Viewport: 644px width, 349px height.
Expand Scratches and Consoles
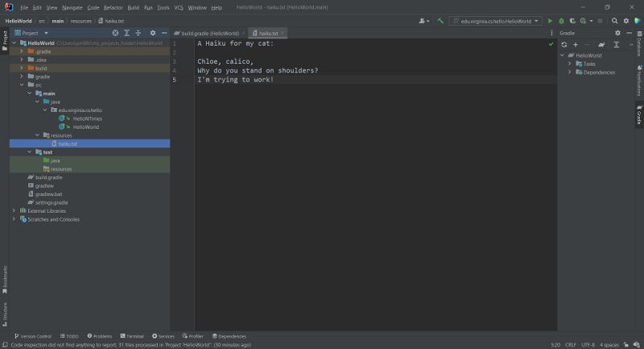click(x=14, y=219)
